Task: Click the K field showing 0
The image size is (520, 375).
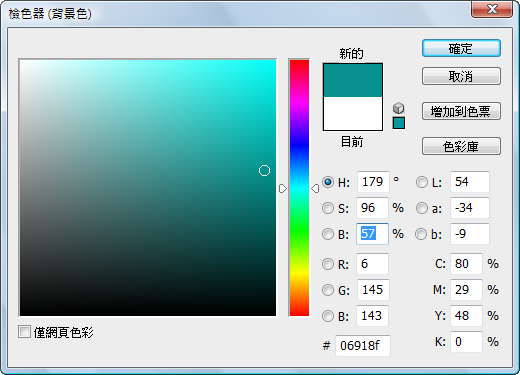Action: tap(466, 342)
